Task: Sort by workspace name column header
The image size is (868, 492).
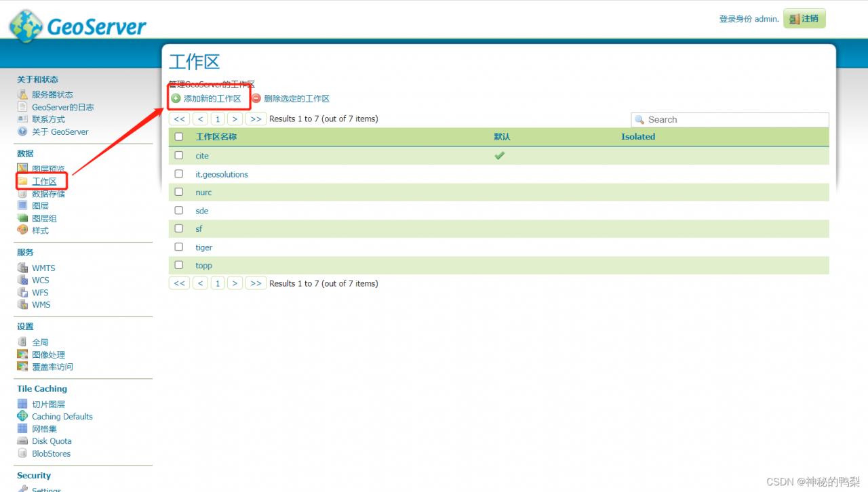Action: [216, 137]
